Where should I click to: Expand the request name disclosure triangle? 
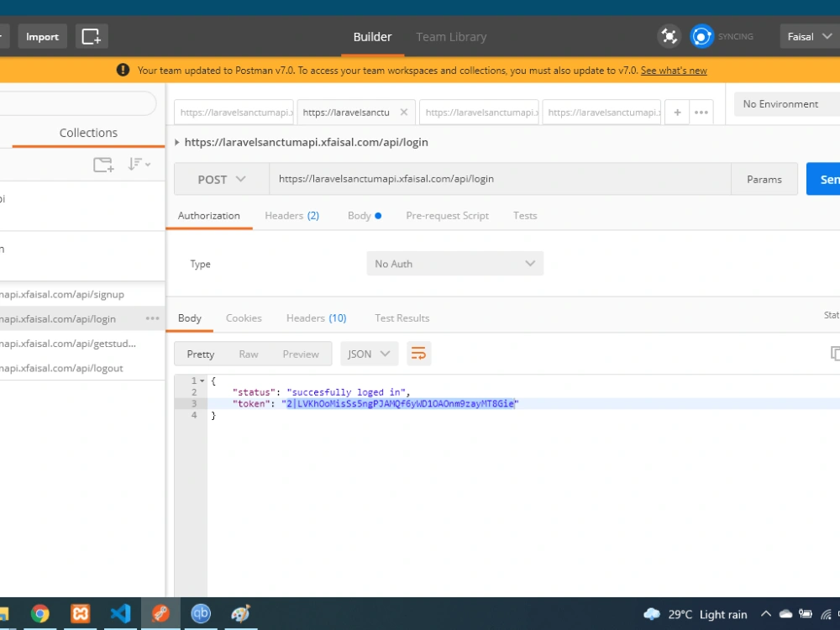click(176, 143)
